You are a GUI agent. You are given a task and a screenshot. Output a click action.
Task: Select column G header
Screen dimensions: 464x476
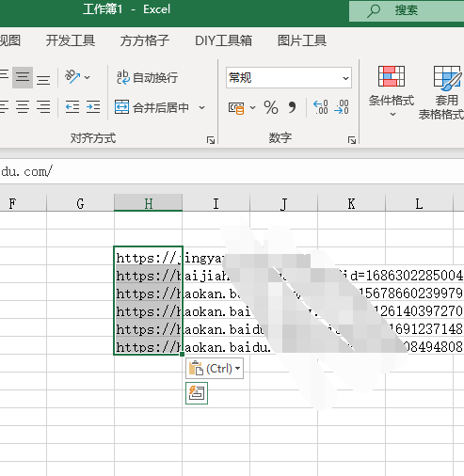tap(80, 203)
